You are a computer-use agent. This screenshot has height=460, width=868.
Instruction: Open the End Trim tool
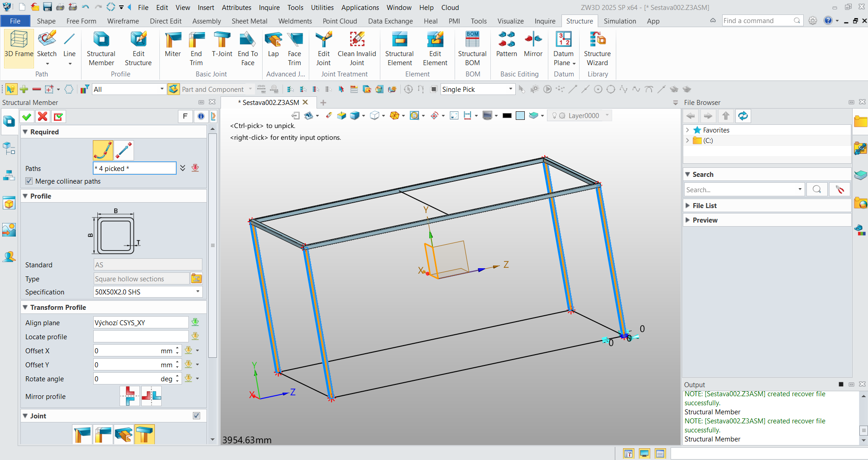click(x=196, y=48)
